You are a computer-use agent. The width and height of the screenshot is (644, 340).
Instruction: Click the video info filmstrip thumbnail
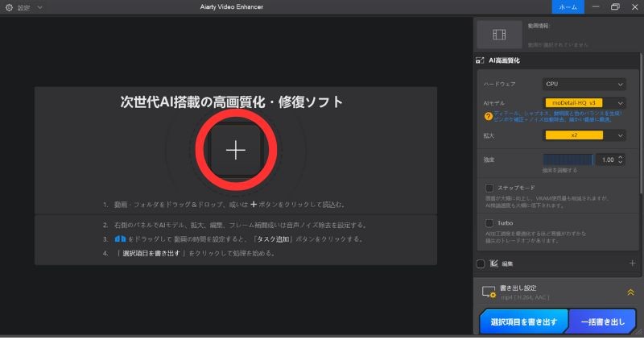coord(499,35)
